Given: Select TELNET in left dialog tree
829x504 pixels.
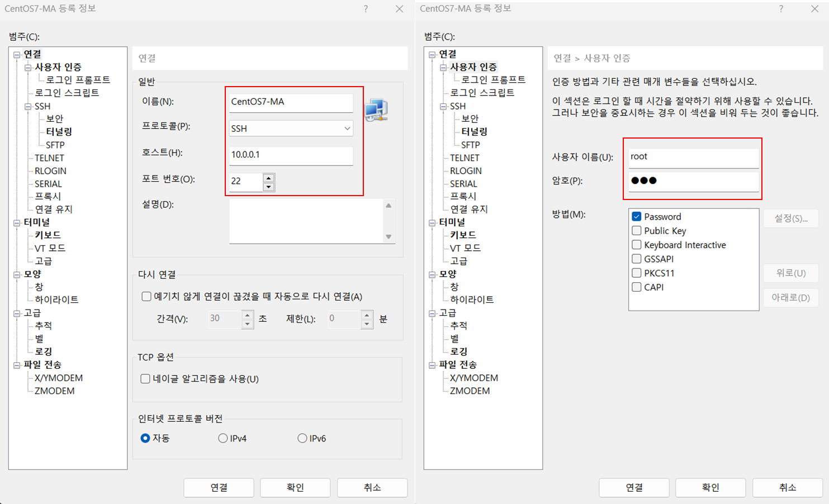Looking at the screenshot, I should (49, 158).
